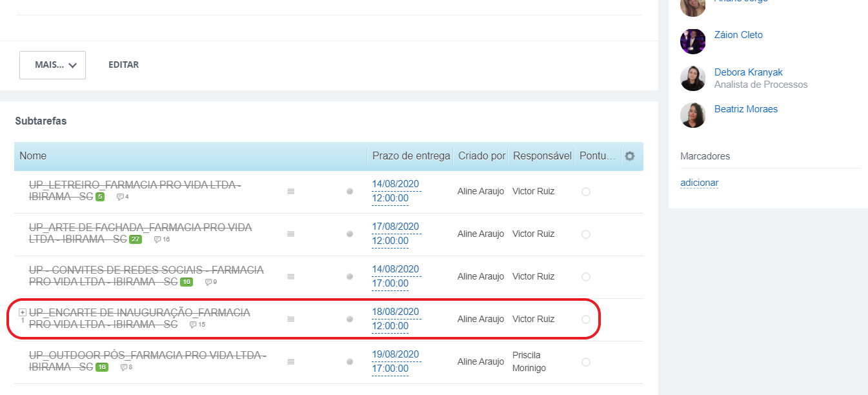The image size is (868, 395).
Task: Open hamburger menu for UP_LETREIRO subtask
Action: tap(290, 192)
